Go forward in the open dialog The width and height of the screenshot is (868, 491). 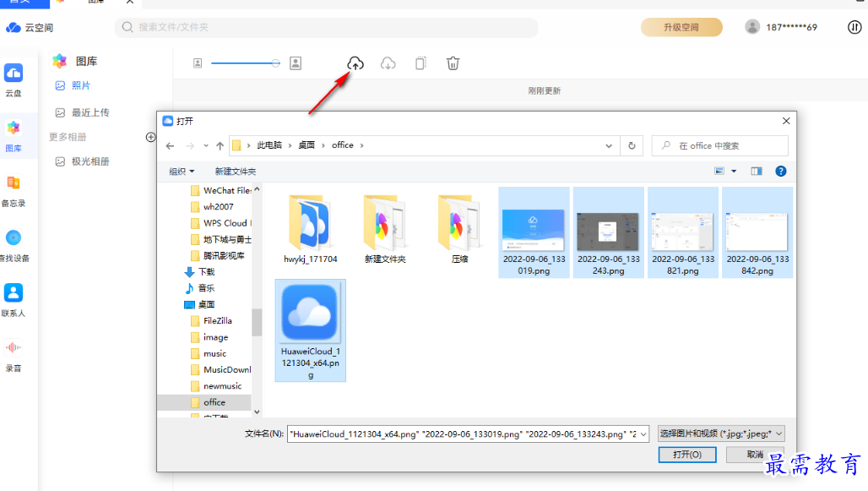pyautogui.click(x=190, y=145)
